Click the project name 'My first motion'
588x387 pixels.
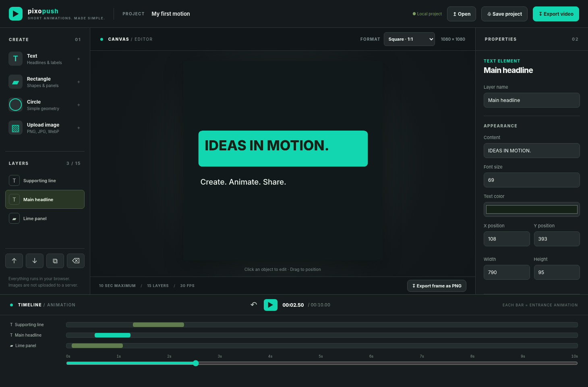[171, 14]
